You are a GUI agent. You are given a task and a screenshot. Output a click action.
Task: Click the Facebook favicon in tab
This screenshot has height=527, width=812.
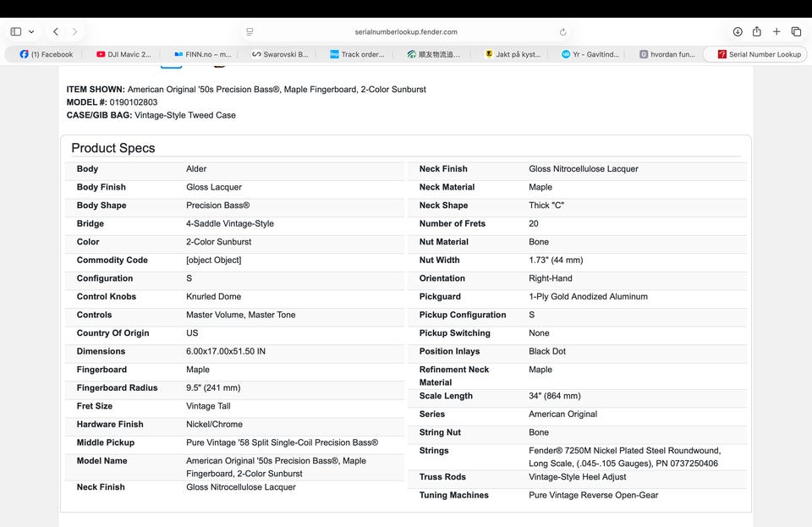click(24, 54)
